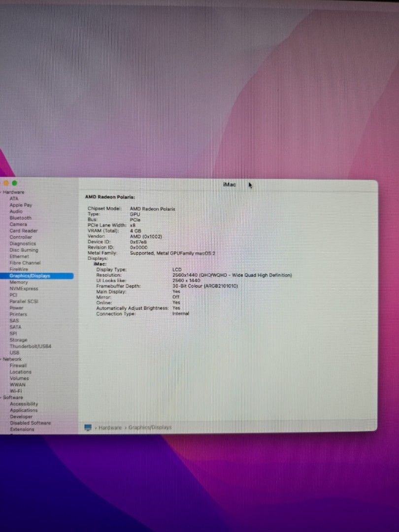The image size is (399, 532).
Task: Click the Chipset Model value text
Action: [x=153, y=209]
